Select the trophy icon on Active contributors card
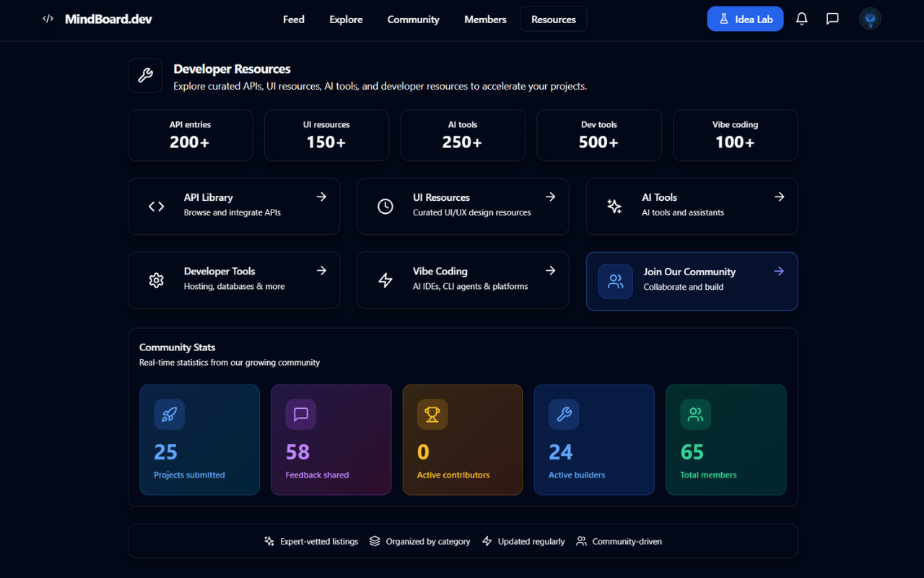Screen dimensions: 924x578 point(432,415)
